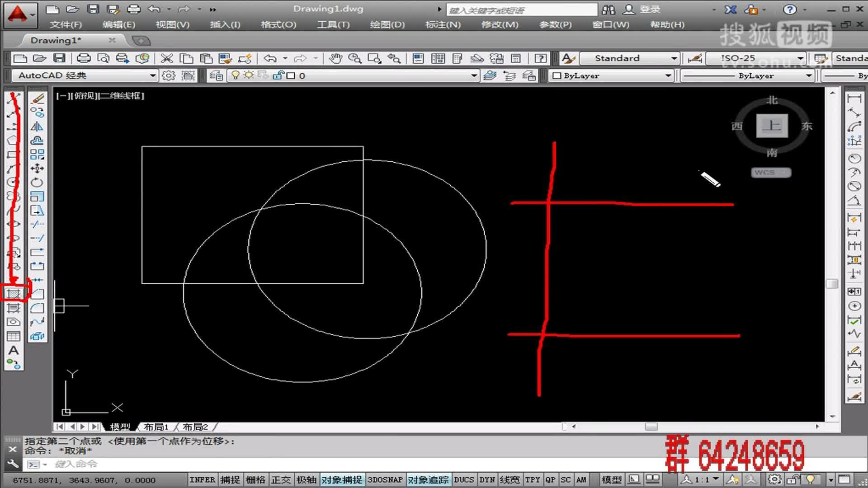Select the Multiline Text tool
868x488 pixels.
click(14, 350)
